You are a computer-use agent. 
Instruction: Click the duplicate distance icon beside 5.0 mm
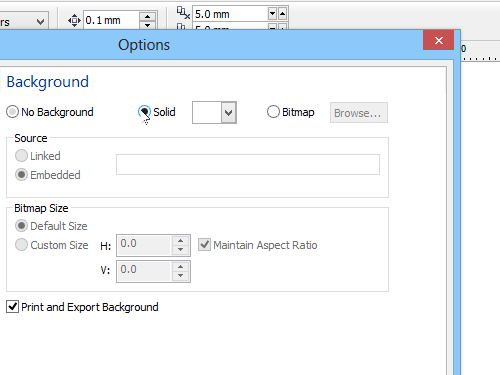(x=183, y=13)
